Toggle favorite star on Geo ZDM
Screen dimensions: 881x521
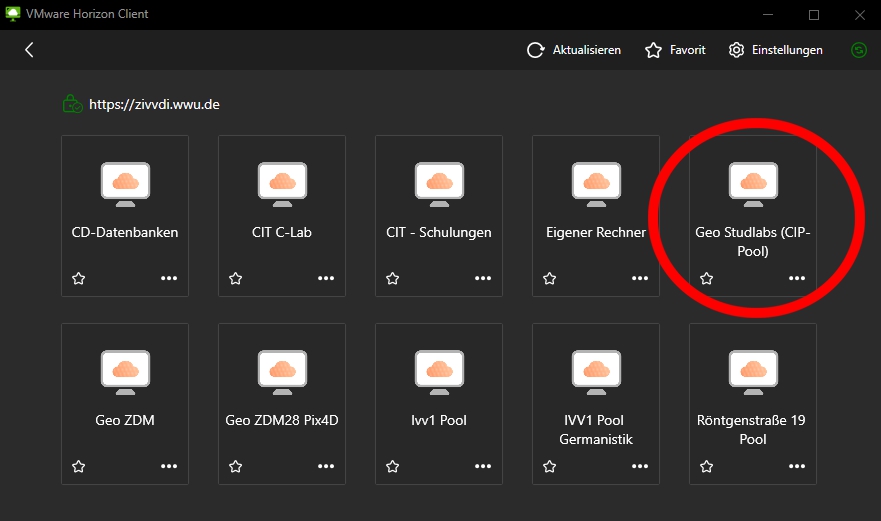(79, 466)
